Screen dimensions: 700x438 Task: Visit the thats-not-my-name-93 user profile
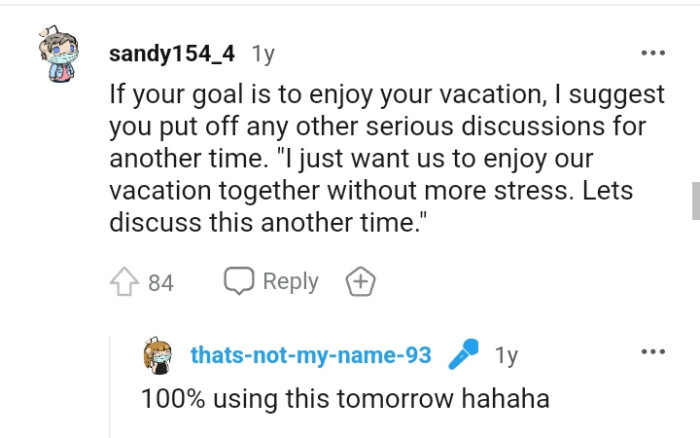(x=310, y=355)
